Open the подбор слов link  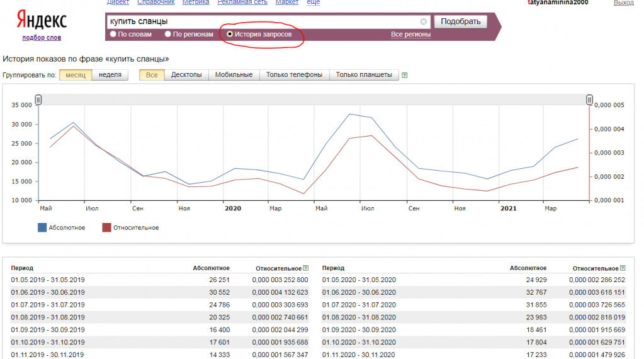click(42, 37)
